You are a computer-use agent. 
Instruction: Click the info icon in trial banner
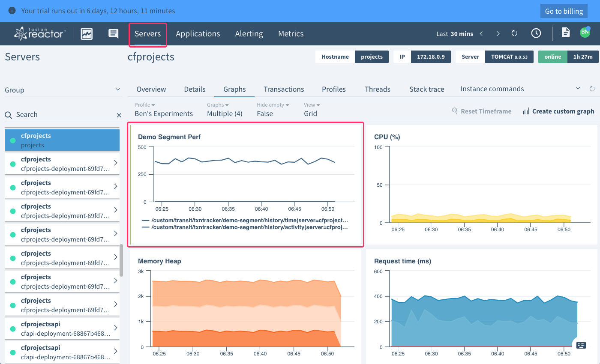[12, 11]
